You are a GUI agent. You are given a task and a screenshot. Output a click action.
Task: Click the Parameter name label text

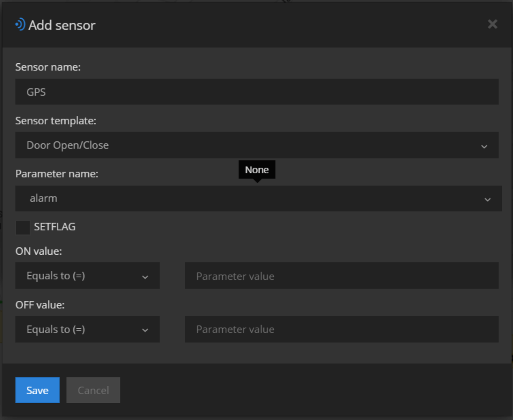[x=57, y=174]
